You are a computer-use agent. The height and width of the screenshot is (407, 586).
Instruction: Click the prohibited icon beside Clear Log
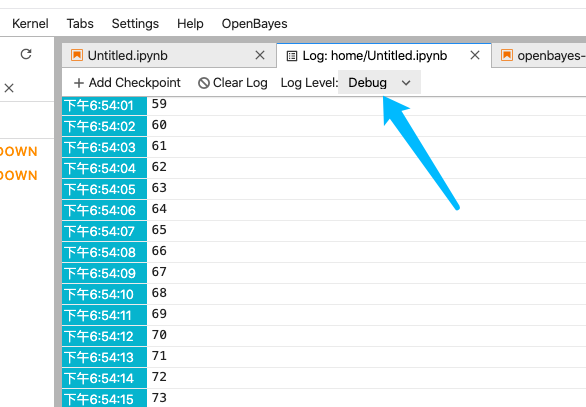(204, 83)
